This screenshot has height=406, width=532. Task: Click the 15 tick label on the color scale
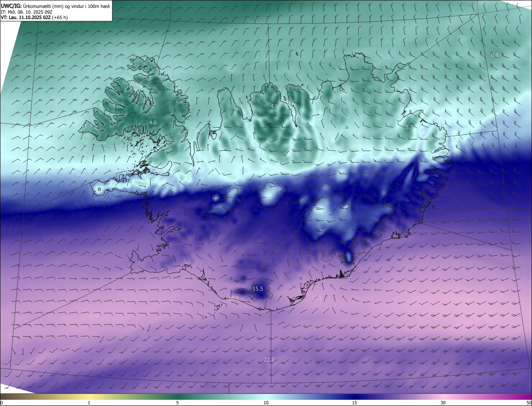pos(355,403)
